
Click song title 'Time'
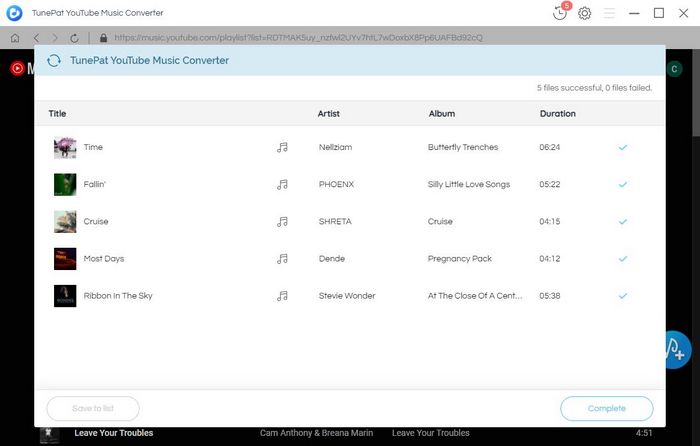click(x=93, y=147)
